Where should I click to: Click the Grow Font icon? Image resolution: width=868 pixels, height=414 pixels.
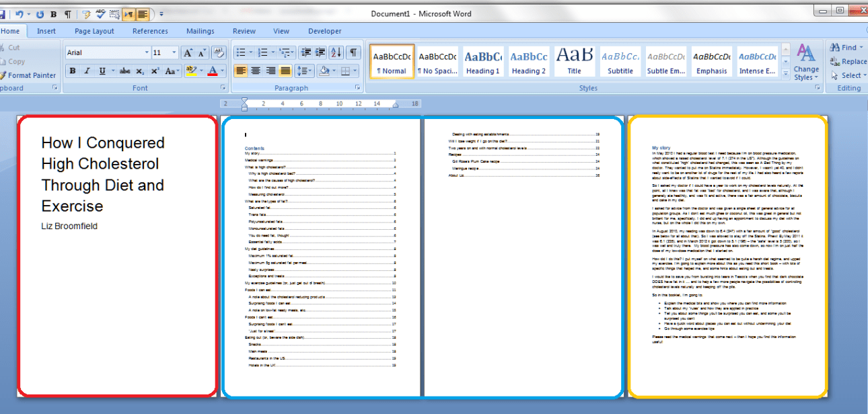(188, 52)
